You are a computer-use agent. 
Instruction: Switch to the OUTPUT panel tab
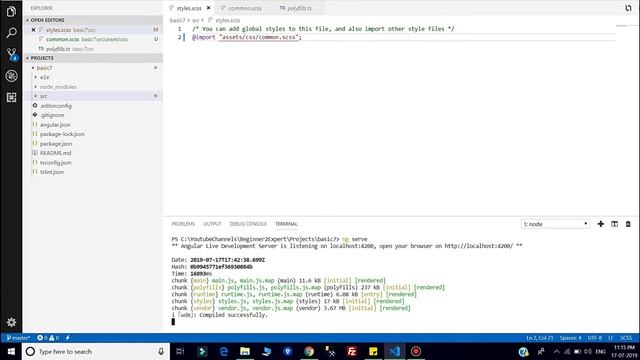[x=212, y=224]
